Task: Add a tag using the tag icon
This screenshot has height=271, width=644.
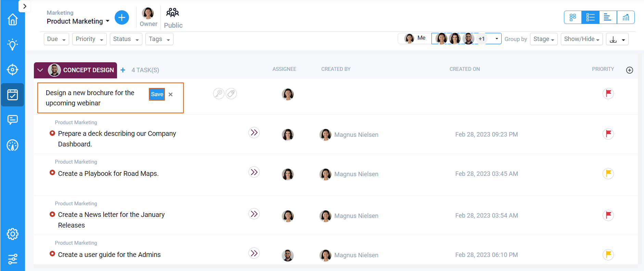Action: (x=231, y=93)
